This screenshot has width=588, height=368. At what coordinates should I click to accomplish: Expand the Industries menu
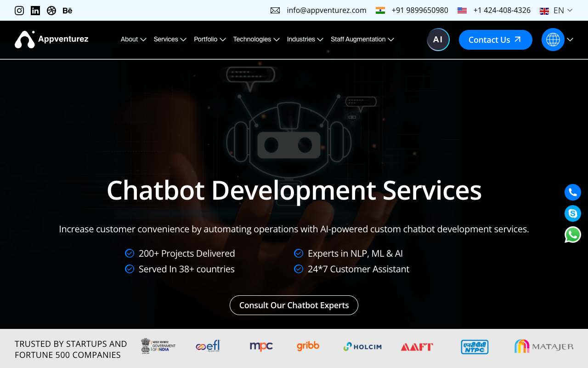[305, 39]
